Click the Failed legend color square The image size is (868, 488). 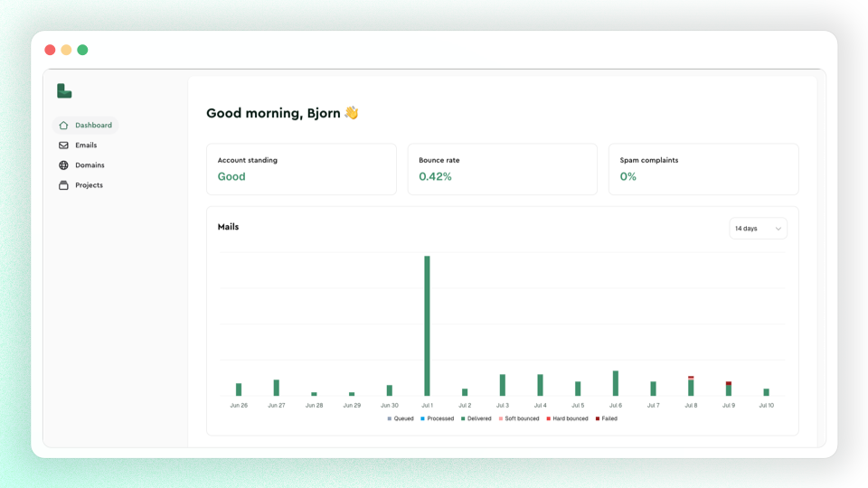click(598, 418)
